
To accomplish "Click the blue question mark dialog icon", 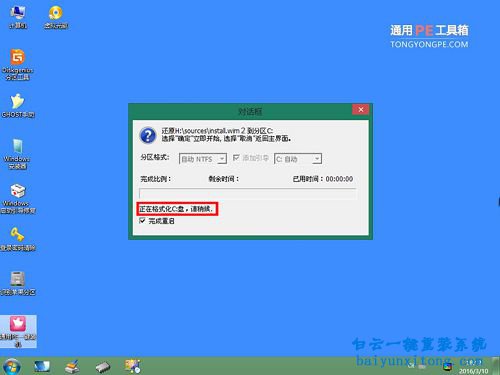I will [x=148, y=135].
